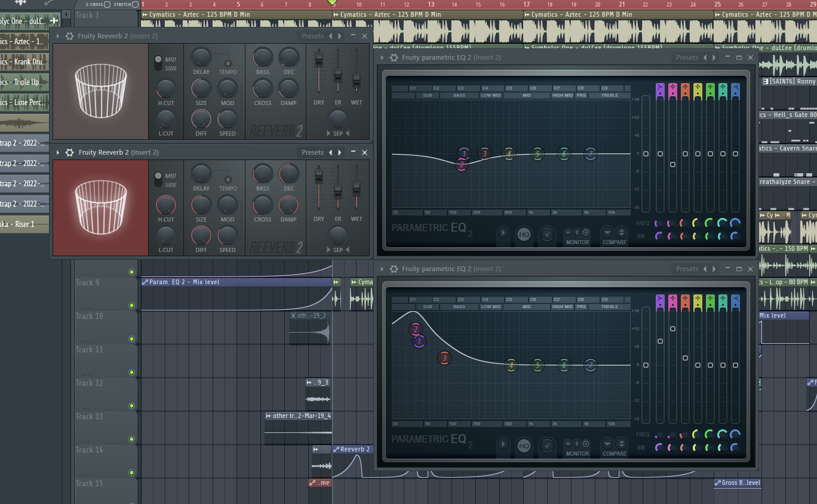Click play-arrow options button in lower EQ
Viewport: 817px width, 504px height.
click(504, 444)
